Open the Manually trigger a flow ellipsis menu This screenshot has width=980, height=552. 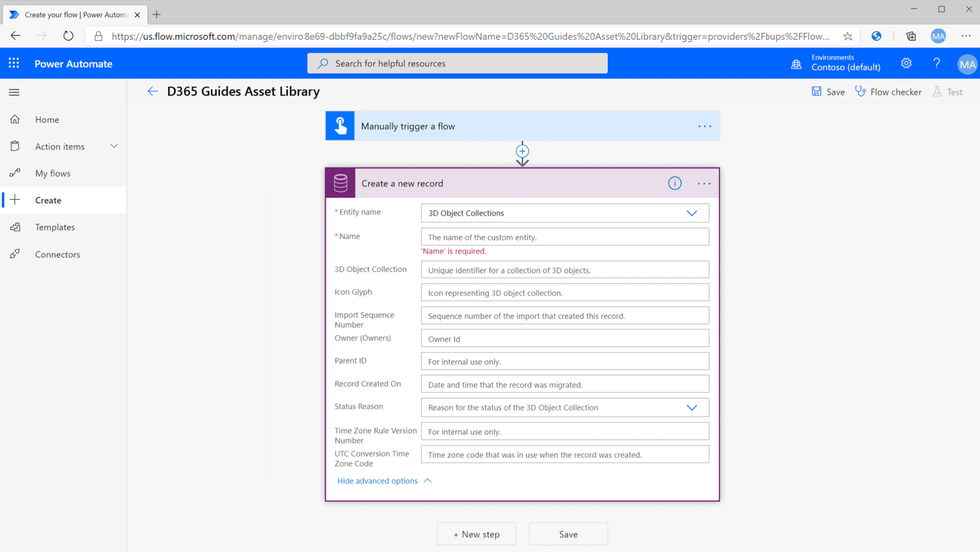point(705,126)
